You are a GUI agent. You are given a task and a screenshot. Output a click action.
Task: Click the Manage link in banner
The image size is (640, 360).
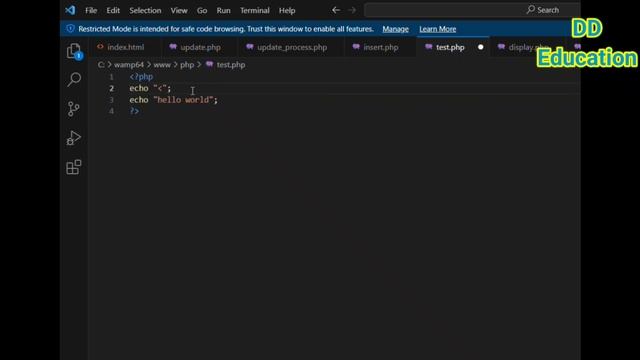[x=396, y=29]
